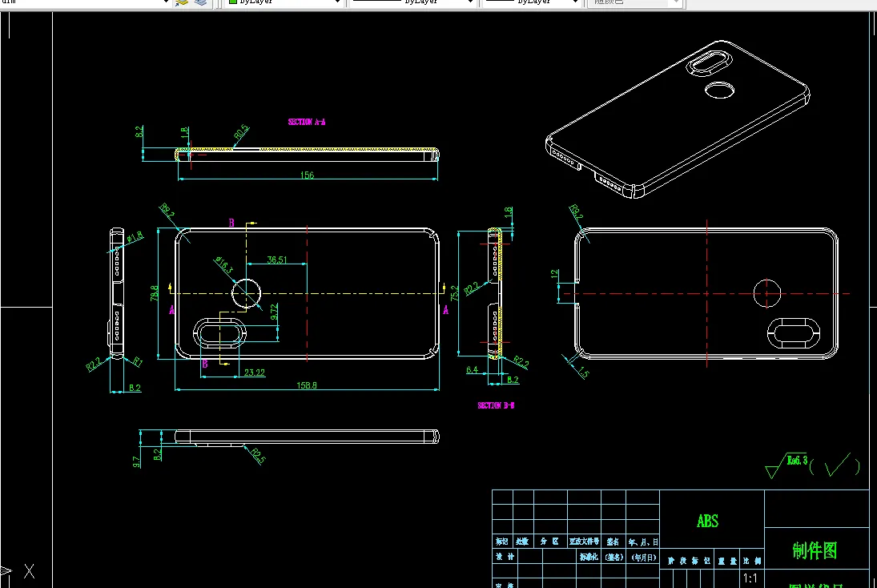Select the 6.4 dimension text
Viewport: 877px width, 588px height.
point(472,370)
